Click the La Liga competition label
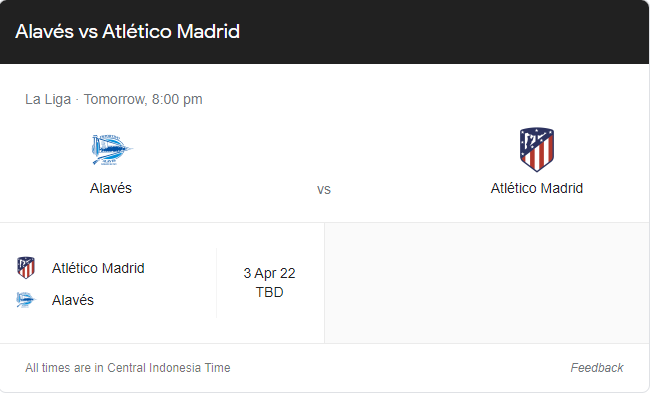Viewport: 650px width, 394px height. click(x=48, y=100)
